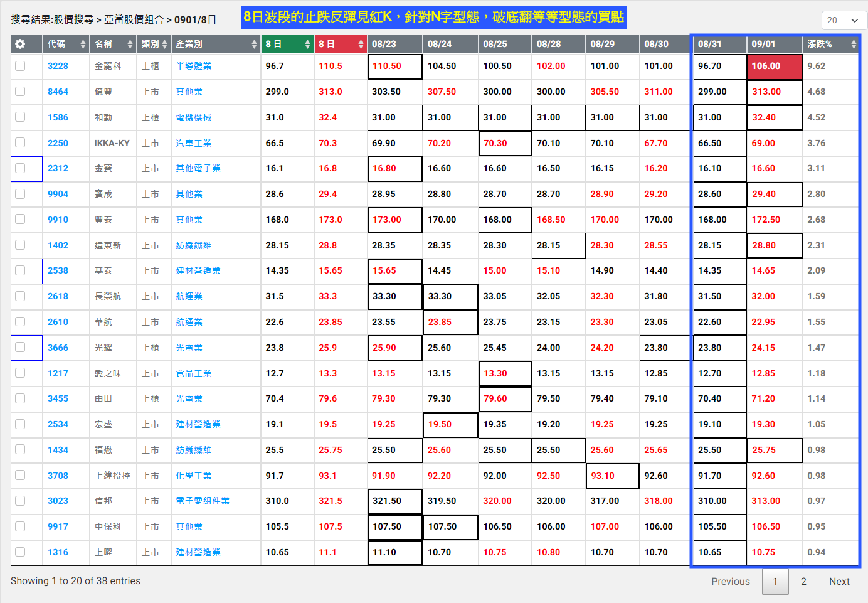Open stock code 3708 link
The height and width of the screenshot is (603, 868).
[x=58, y=476]
